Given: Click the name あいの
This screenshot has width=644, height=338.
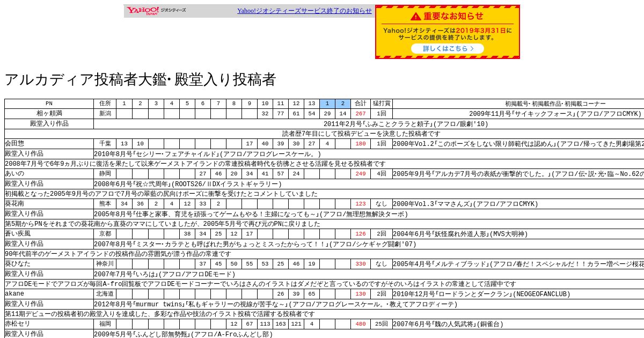Looking at the screenshot, I should (x=14, y=174).
